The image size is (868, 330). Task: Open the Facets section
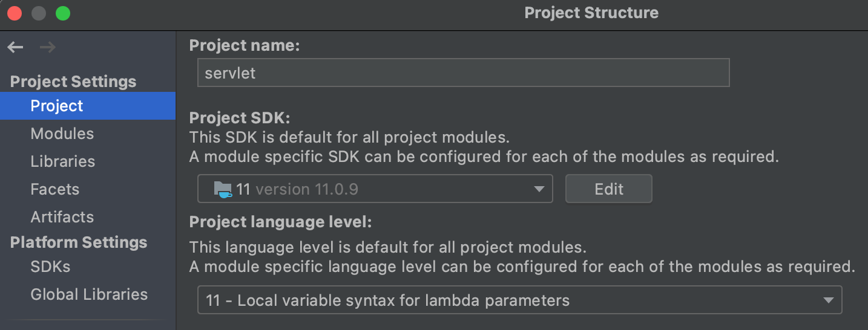(x=55, y=189)
